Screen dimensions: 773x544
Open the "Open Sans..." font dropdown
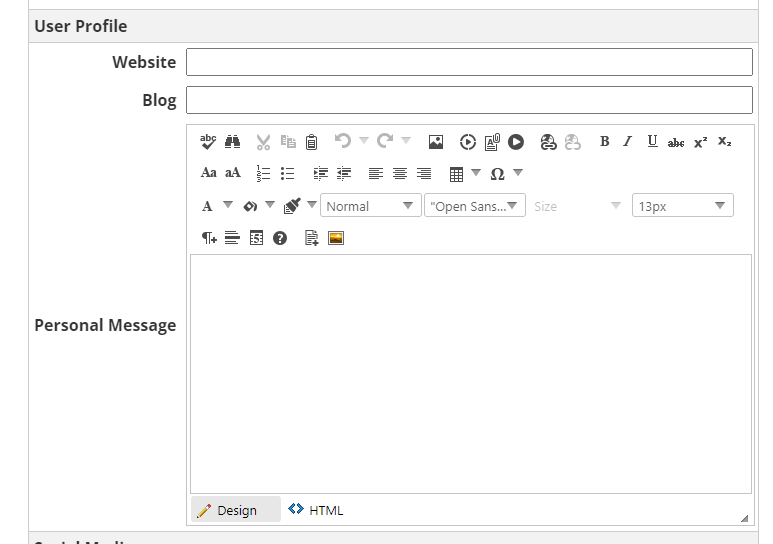coord(475,205)
